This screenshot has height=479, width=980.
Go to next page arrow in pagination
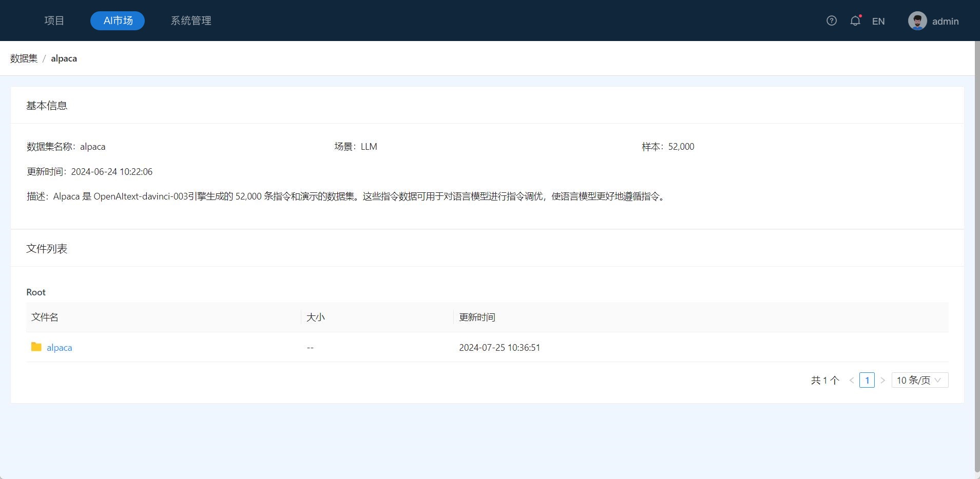(882, 381)
